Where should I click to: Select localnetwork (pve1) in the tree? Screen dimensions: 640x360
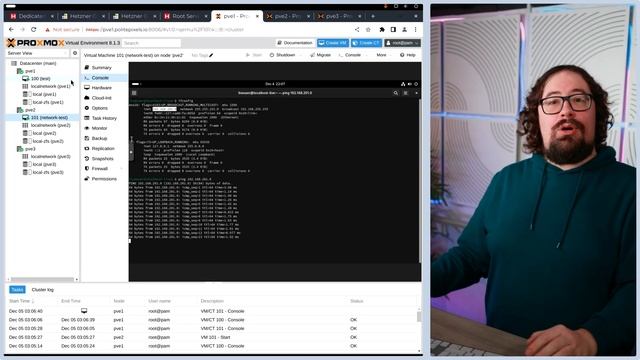coord(50,86)
